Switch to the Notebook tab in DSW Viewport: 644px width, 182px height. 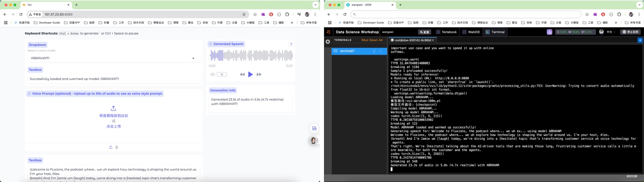(x=447, y=32)
